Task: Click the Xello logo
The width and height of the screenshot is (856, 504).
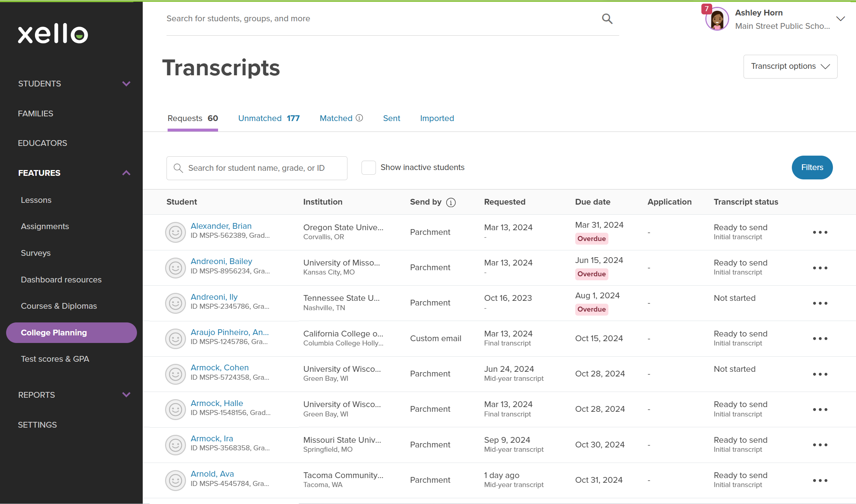Action: click(x=53, y=34)
